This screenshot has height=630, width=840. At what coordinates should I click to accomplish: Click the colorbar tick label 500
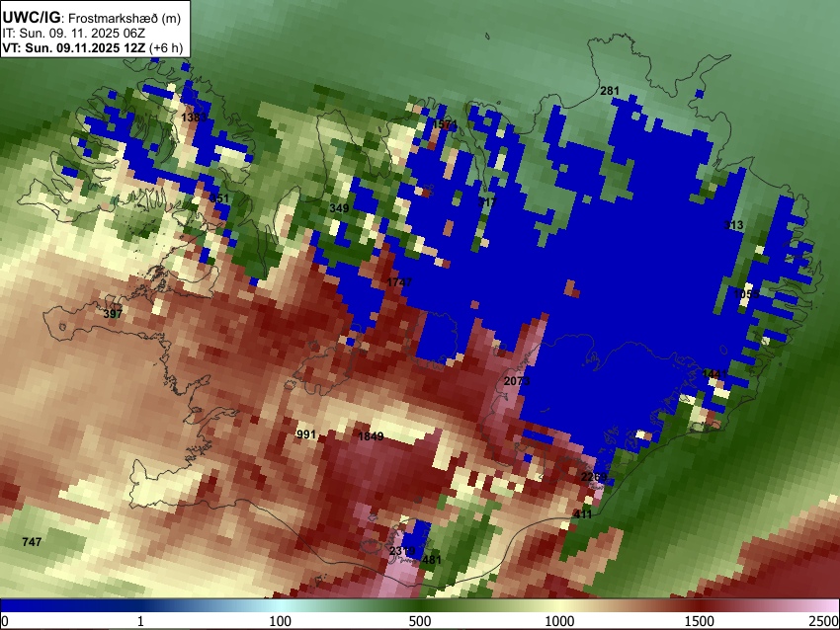[x=420, y=621]
